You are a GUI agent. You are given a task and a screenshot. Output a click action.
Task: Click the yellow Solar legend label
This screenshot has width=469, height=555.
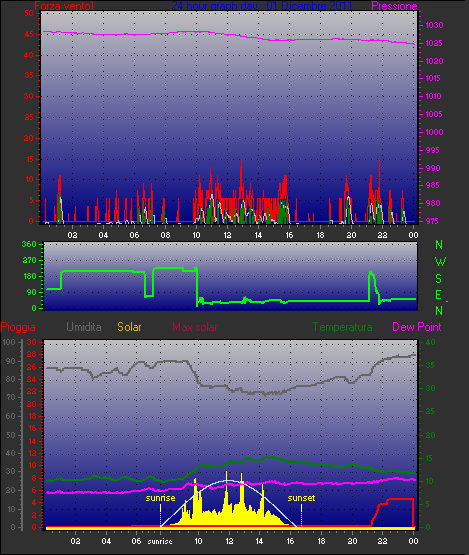(x=129, y=327)
